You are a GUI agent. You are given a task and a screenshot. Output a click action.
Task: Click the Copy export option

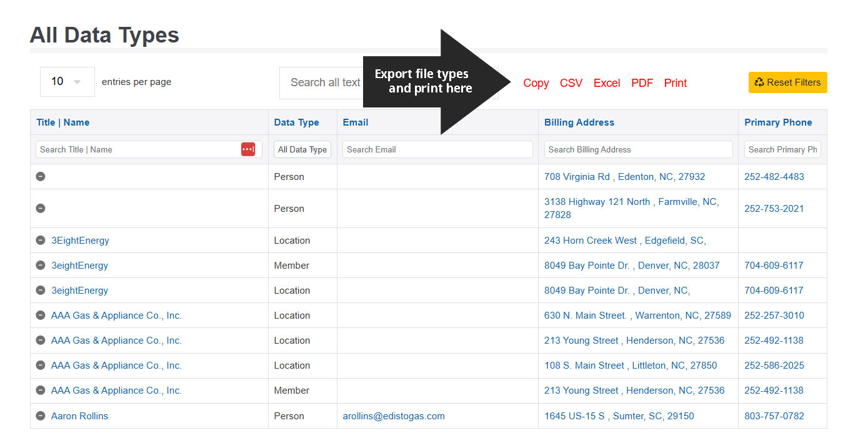(536, 83)
